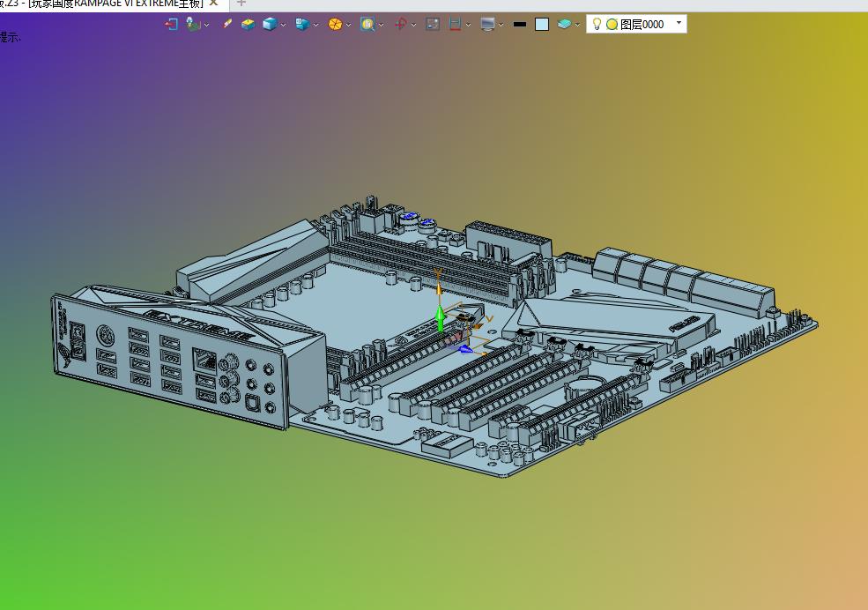Screen dimensions: 868x610
Task: Click the view orientation cube icon
Action: (302, 25)
